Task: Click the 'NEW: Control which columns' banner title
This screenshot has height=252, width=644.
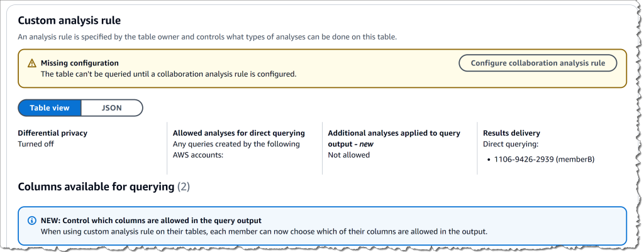Action: tap(151, 221)
